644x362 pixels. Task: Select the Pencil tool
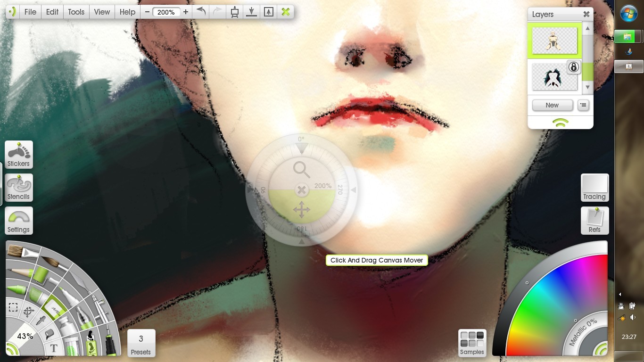click(20, 272)
